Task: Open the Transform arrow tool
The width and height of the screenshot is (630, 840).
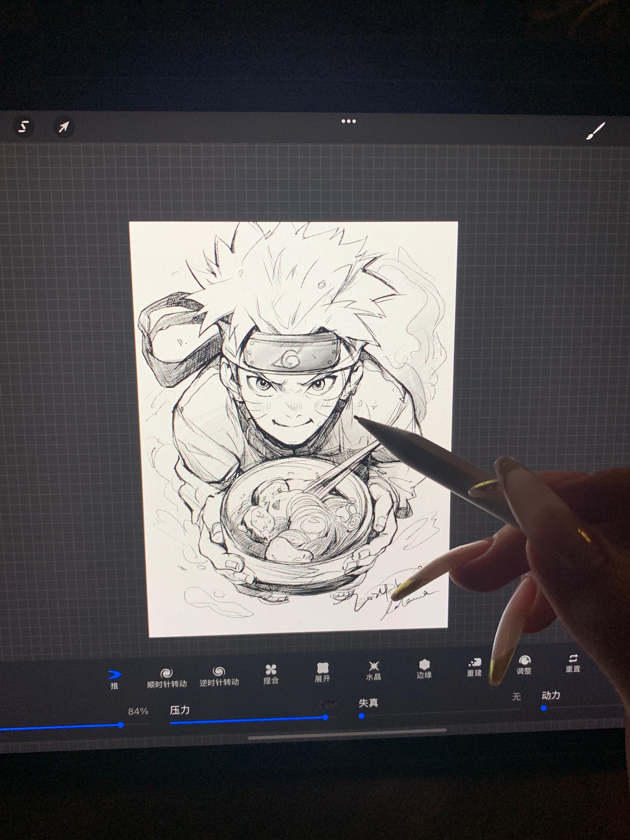Action: (63, 127)
